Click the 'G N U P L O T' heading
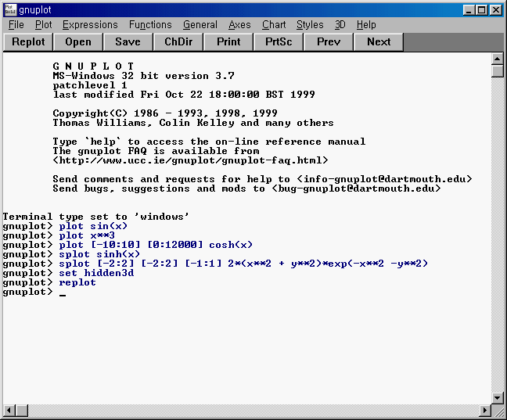 pos(93,66)
